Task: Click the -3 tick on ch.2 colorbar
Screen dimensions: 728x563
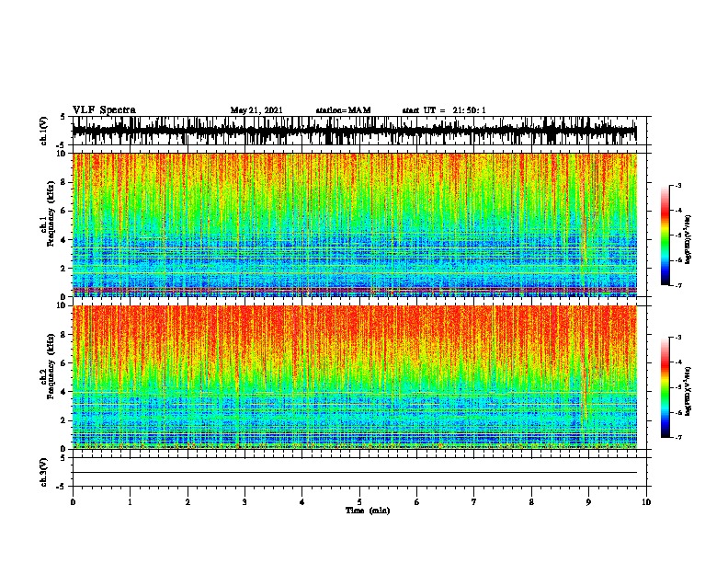Action: [x=677, y=338]
